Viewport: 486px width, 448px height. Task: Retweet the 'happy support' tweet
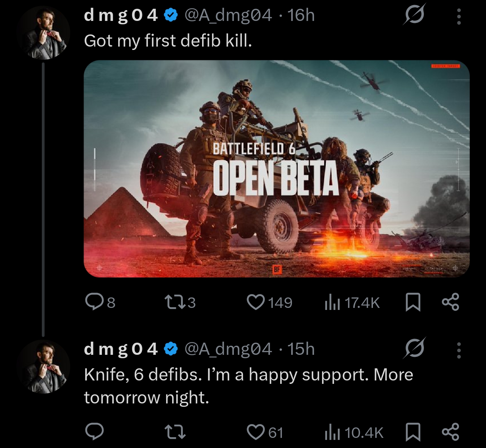[x=175, y=432]
